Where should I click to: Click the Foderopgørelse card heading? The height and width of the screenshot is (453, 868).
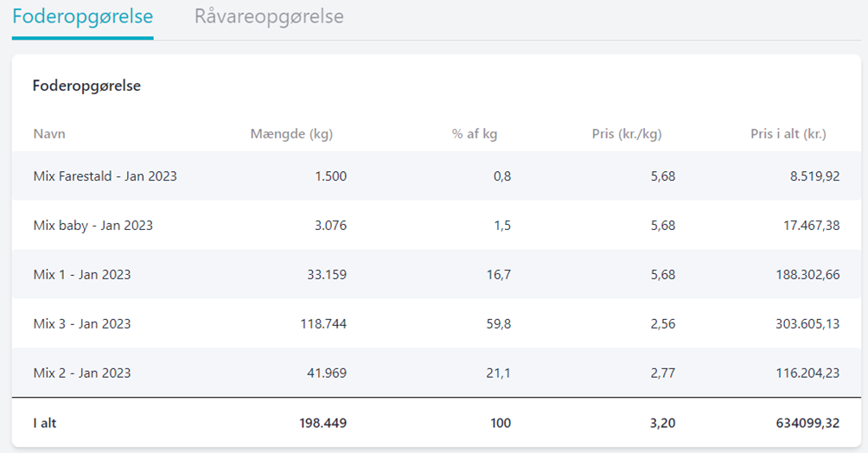click(86, 86)
